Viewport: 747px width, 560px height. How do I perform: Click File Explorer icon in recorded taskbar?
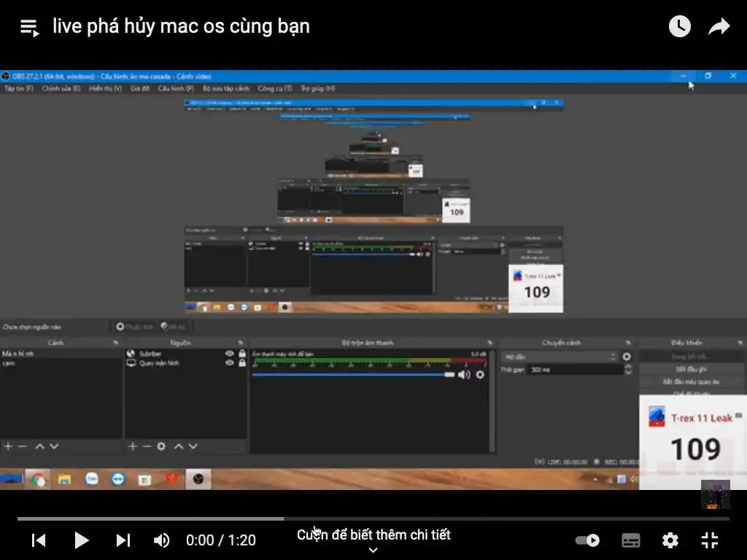point(64,480)
